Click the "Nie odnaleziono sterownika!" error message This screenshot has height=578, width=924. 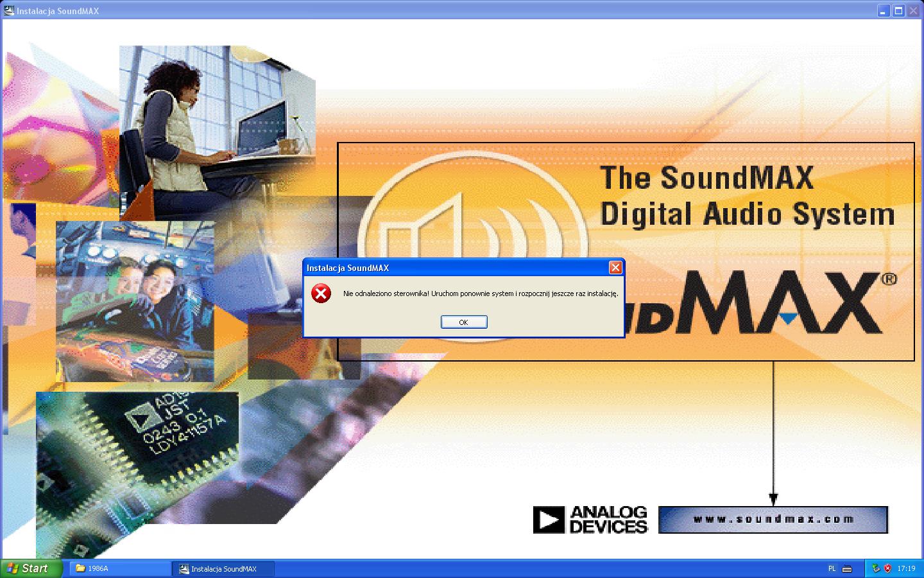pyautogui.click(x=481, y=294)
